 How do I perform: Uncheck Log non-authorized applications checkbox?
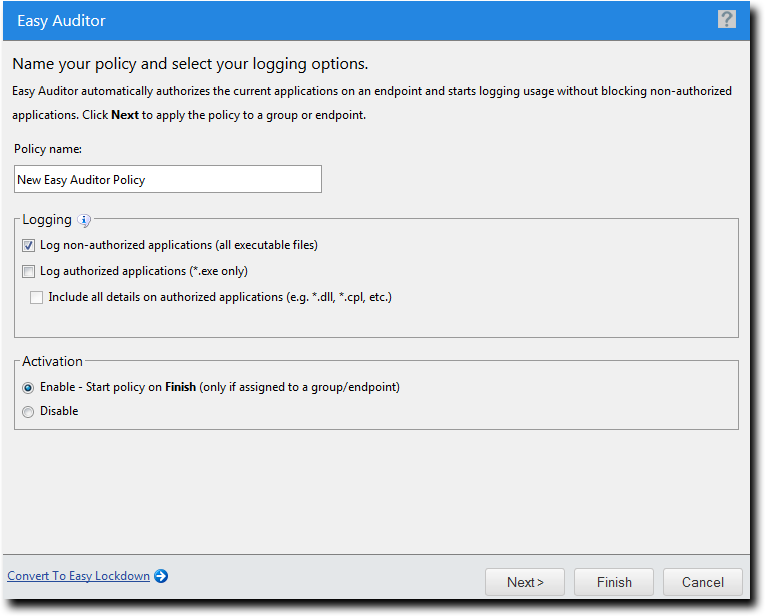(28, 245)
